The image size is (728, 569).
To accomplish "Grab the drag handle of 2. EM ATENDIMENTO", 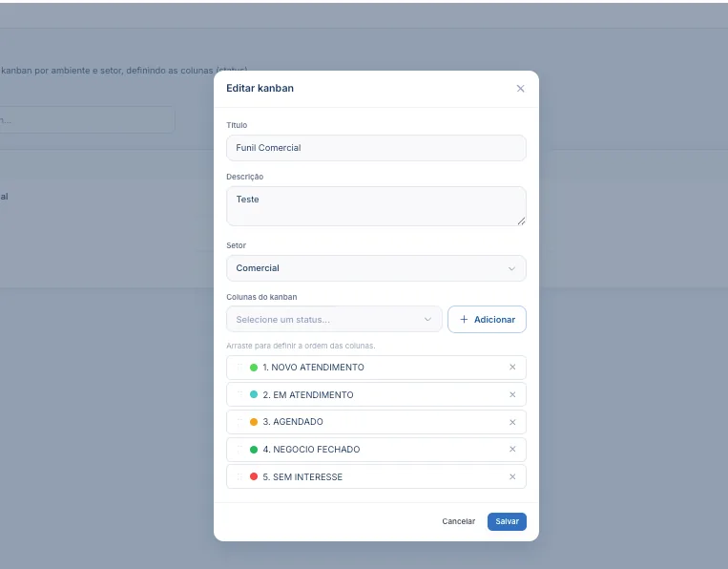I will [239, 394].
